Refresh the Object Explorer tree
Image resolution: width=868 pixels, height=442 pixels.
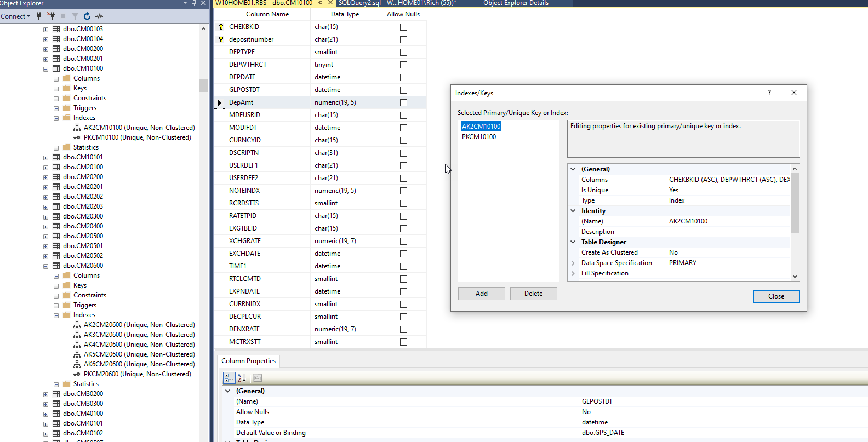87,16
